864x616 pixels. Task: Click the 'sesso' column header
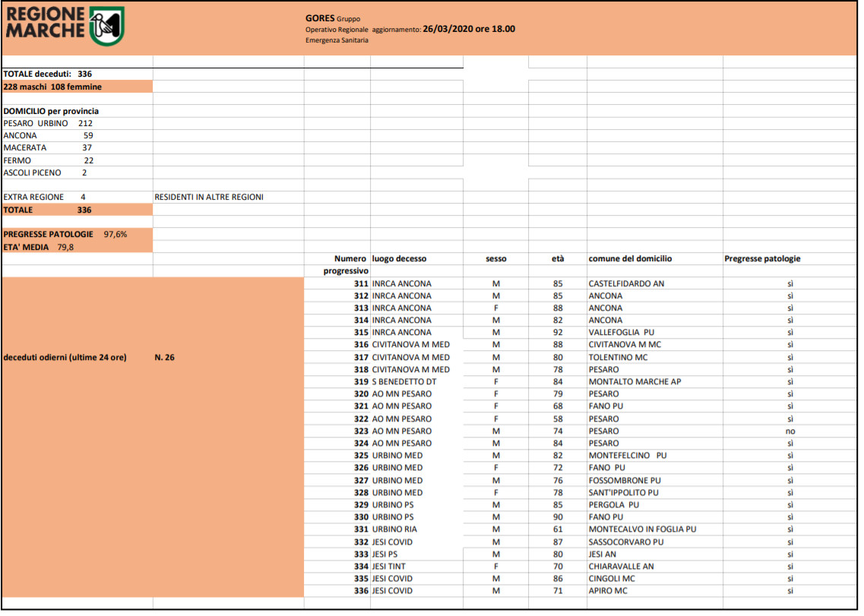point(496,258)
